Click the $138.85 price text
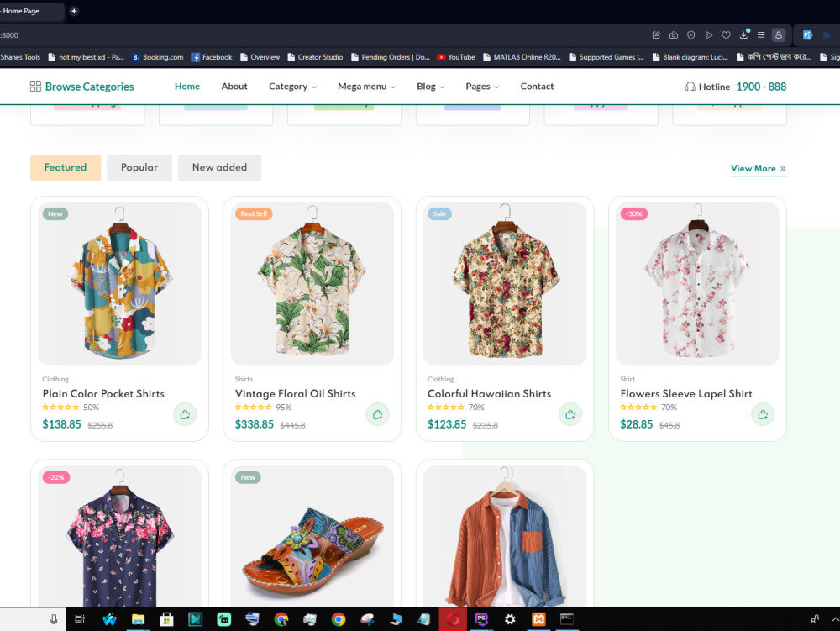This screenshot has height=631, width=840. point(61,424)
